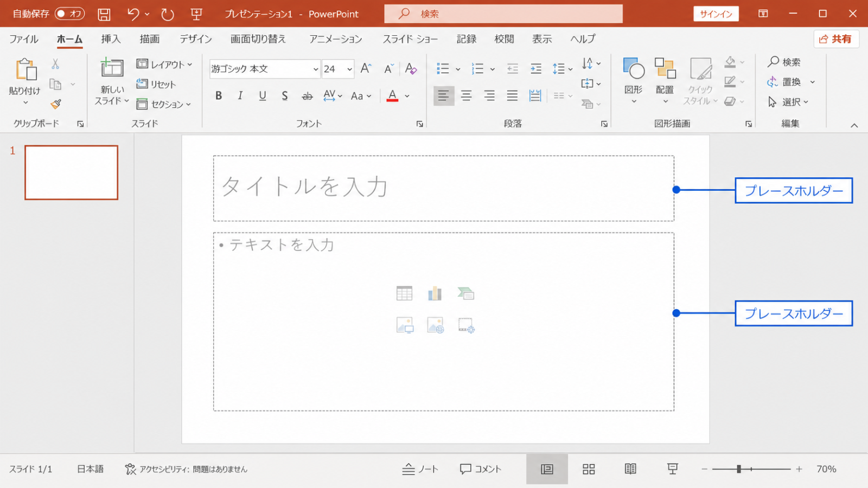868x488 pixels.
Task: Click the Cut scissors icon
Action: click(55, 64)
